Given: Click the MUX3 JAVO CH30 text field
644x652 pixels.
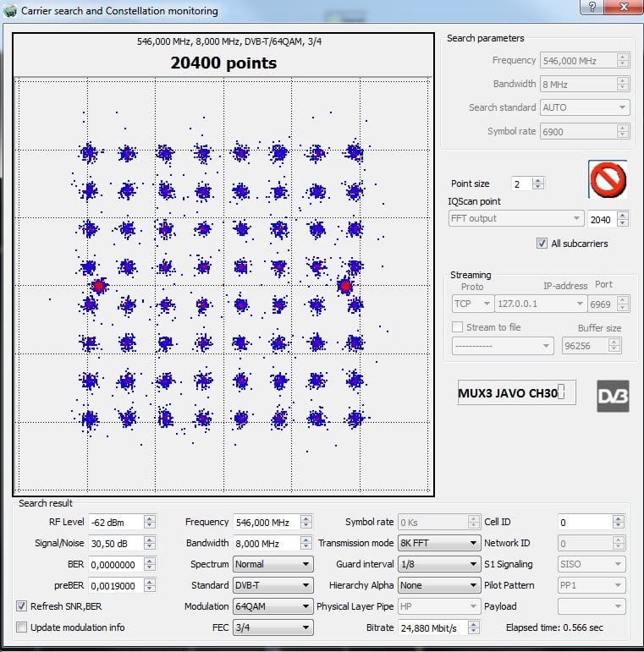Looking at the screenshot, I should tap(516, 393).
